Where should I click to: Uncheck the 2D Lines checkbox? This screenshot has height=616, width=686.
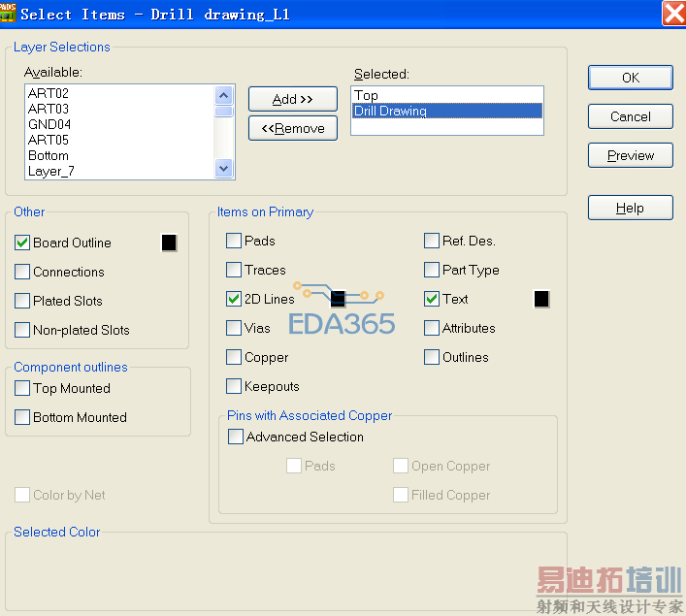tap(234, 299)
